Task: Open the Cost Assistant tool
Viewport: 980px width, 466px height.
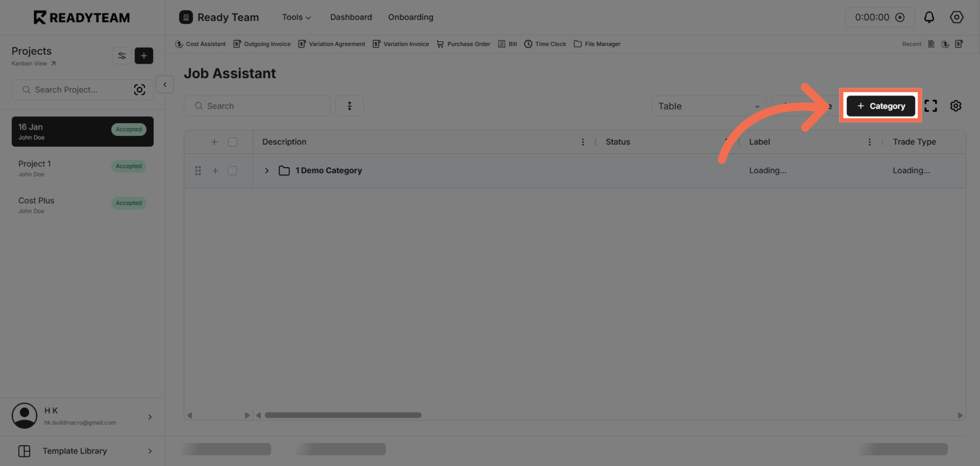Action: 200,44
